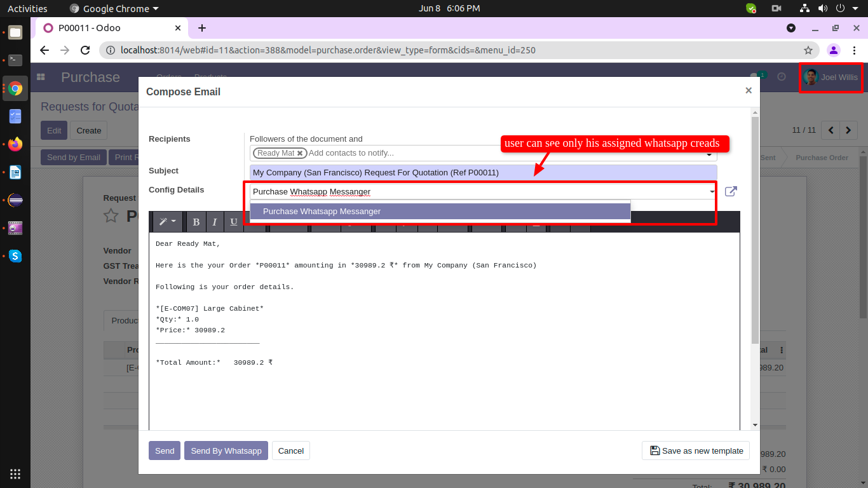The image size is (868, 488).
Task: Click the Purchase app title
Action: click(x=90, y=78)
